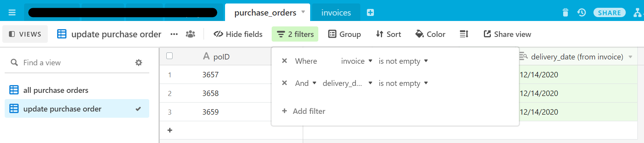
Task: Open the view collaborators people icon
Action: (x=190, y=34)
